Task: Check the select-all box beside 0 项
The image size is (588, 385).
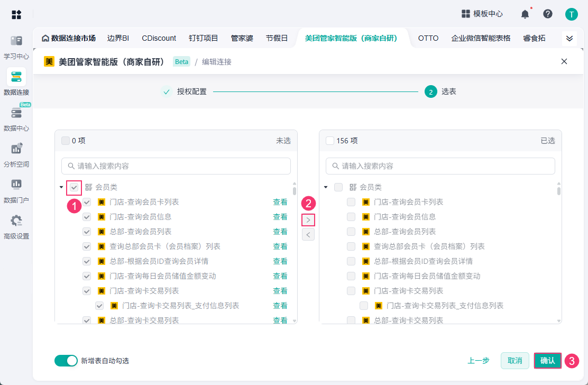Action: click(x=66, y=141)
